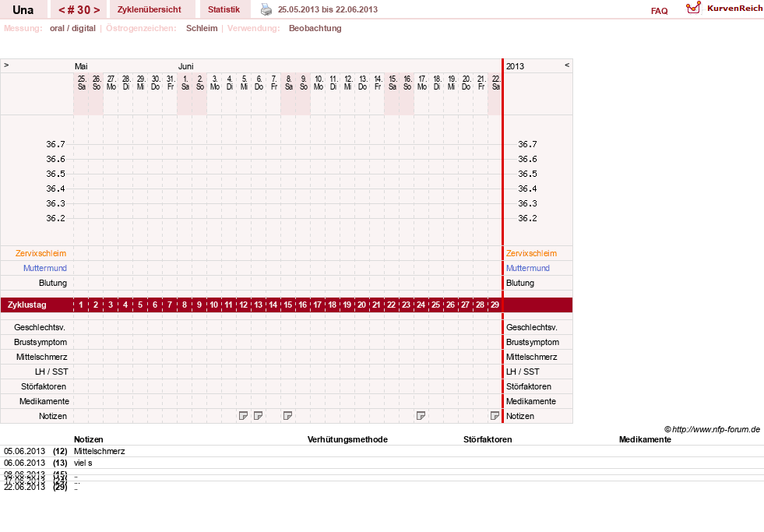Click the left Störfaktoren row label

[44, 386]
